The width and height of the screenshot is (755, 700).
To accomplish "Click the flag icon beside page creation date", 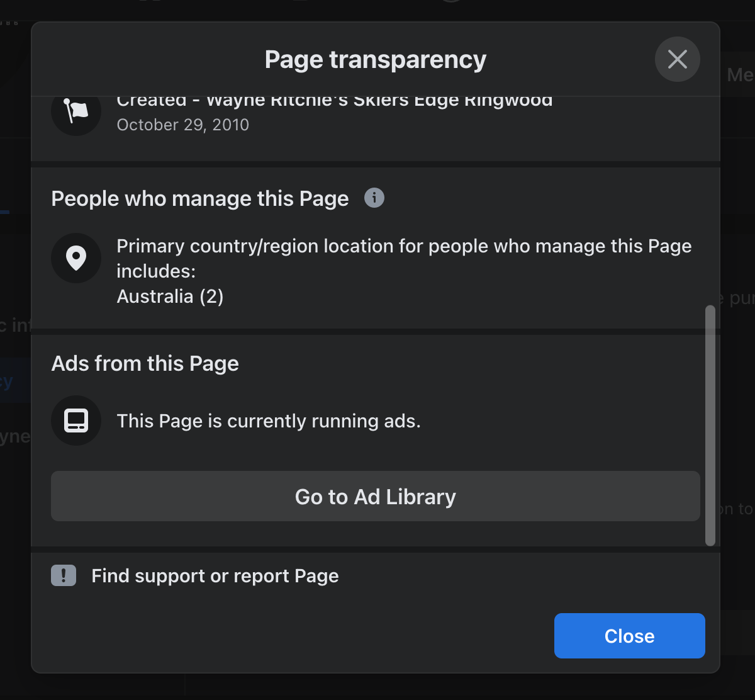I will pyautogui.click(x=76, y=111).
